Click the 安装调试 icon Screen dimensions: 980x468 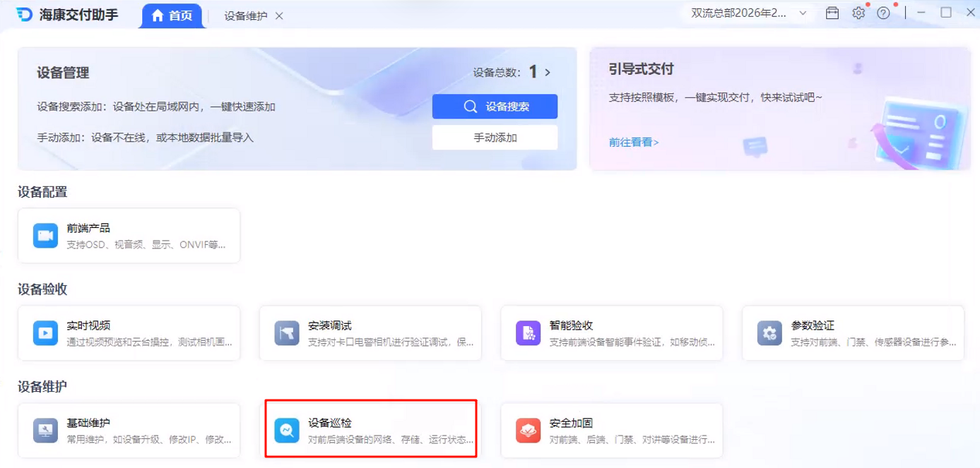click(x=287, y=332)
